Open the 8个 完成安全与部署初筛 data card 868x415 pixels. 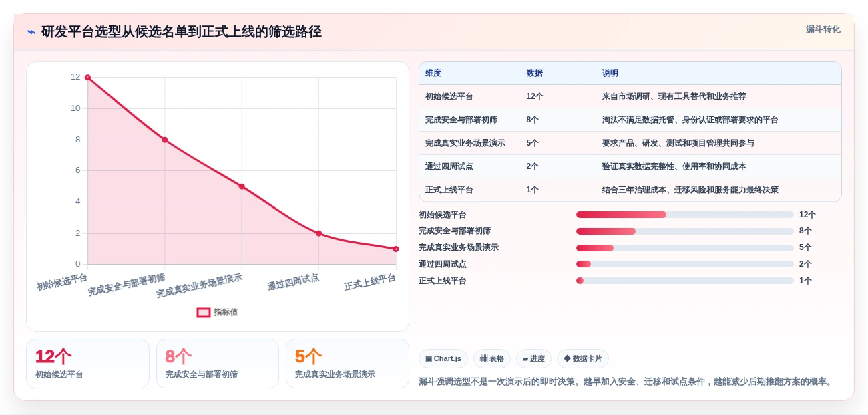pos(218,364)
